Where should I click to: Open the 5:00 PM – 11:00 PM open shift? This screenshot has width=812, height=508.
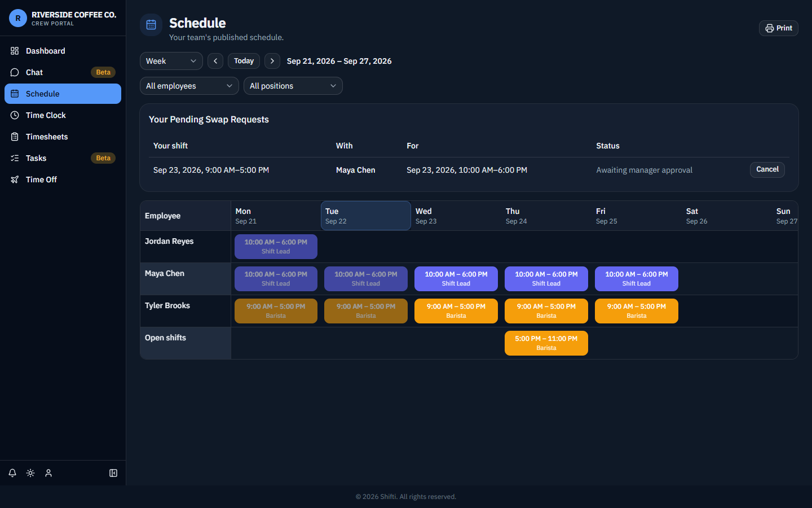click(546, 343)
